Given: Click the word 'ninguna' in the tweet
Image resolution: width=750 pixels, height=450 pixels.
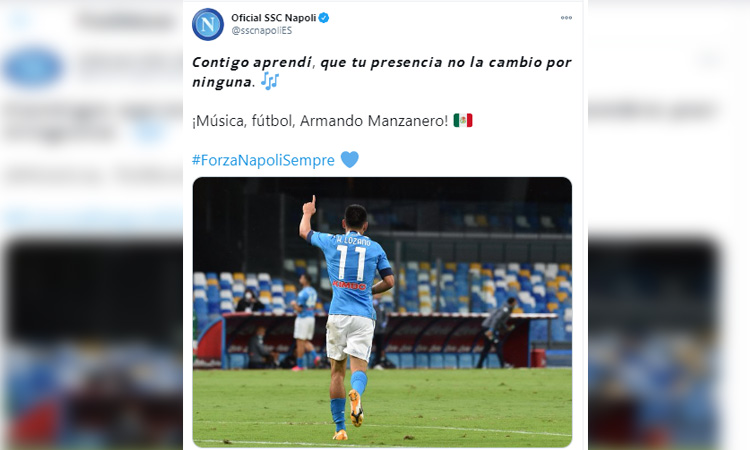Looking at the screenshot, I should [x=222, y=82].
